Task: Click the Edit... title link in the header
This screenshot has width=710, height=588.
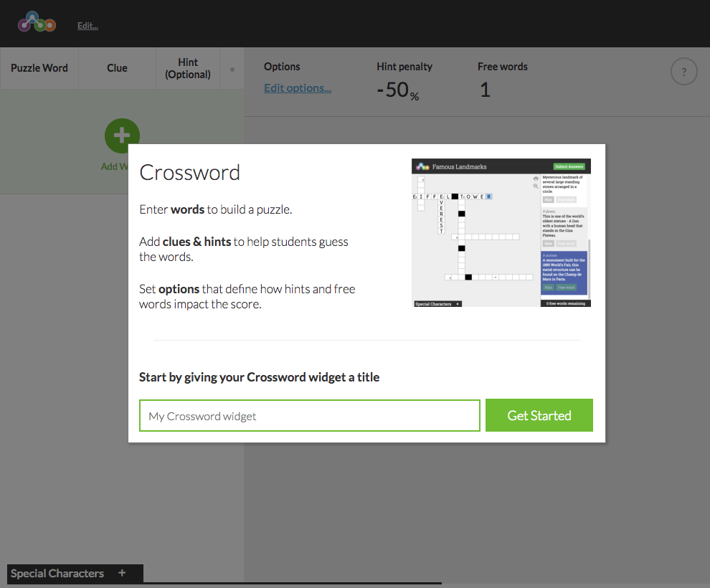Action: click(x=87, y=26)
